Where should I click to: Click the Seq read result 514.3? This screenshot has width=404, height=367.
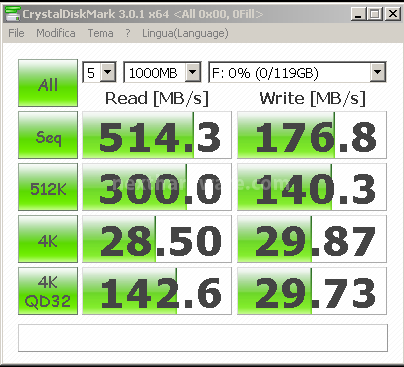tap(157, 135)
